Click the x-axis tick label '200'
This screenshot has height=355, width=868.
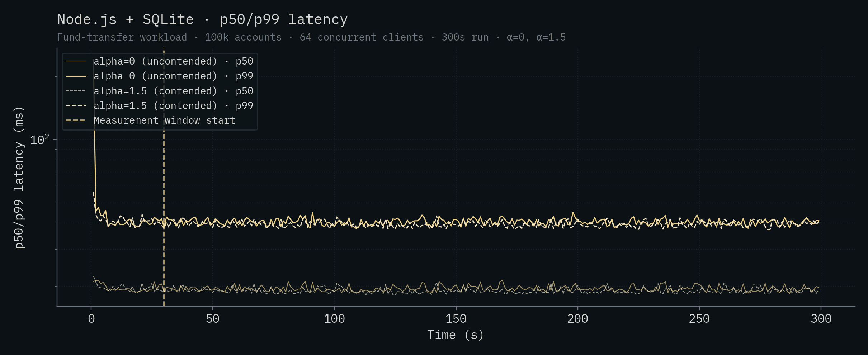(x=577, y=319)
